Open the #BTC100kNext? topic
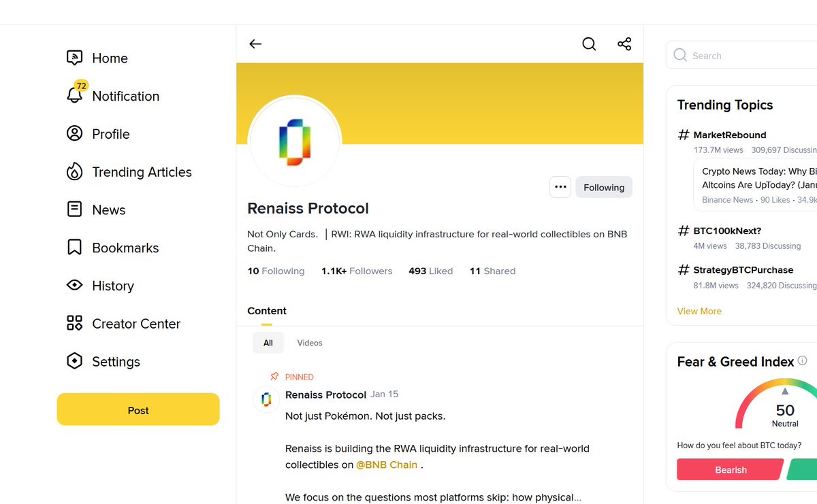The height and width of the screenshot is (504, 817). coord(727,231)
